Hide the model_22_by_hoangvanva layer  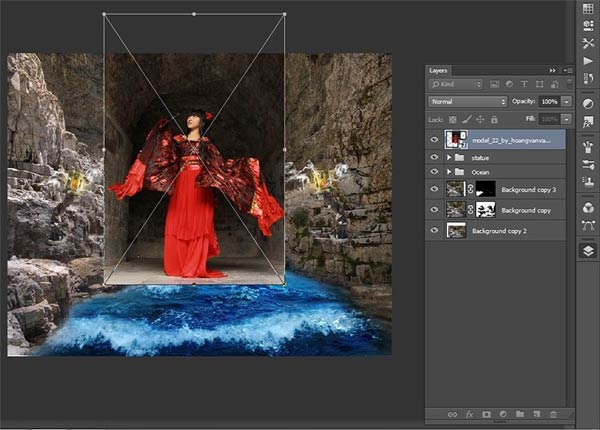coord(434,140)
